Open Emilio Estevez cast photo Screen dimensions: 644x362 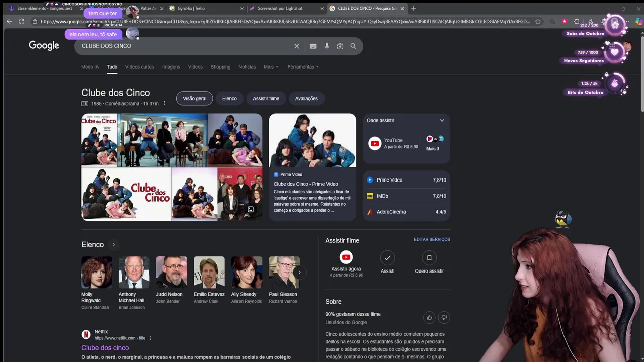pyautogui.click(x=209, y=272)
